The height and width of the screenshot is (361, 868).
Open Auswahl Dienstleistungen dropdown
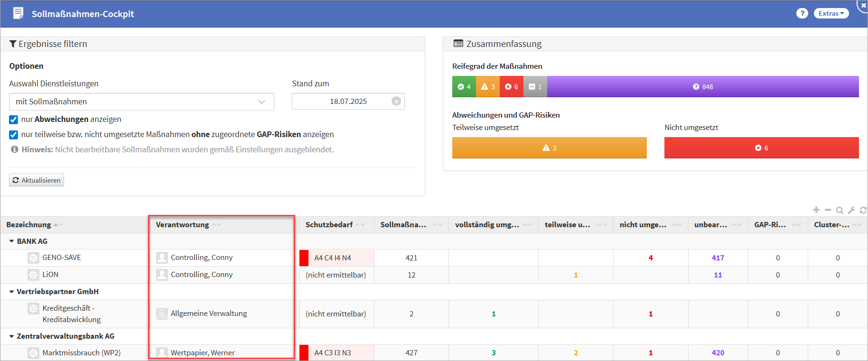click(141, 102)
